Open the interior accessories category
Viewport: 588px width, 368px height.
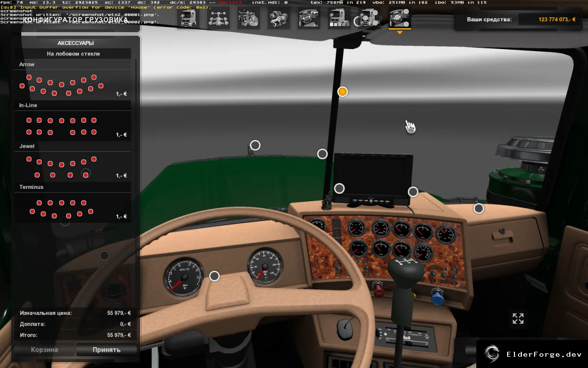[400, 19]
